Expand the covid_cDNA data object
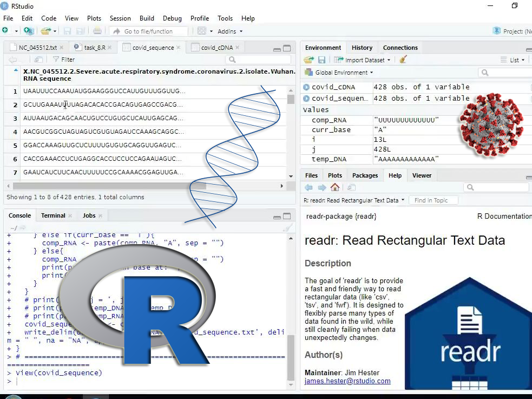Viewport: 532px width, 399px height. tap(306, 87)
